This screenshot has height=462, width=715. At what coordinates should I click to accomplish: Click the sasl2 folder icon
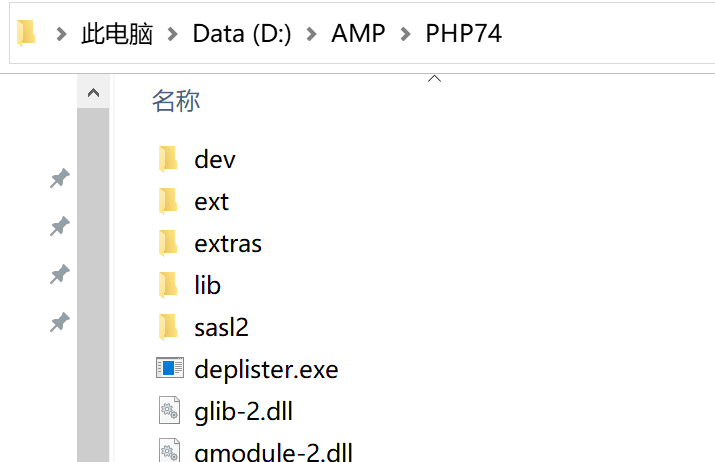(168, 327)
